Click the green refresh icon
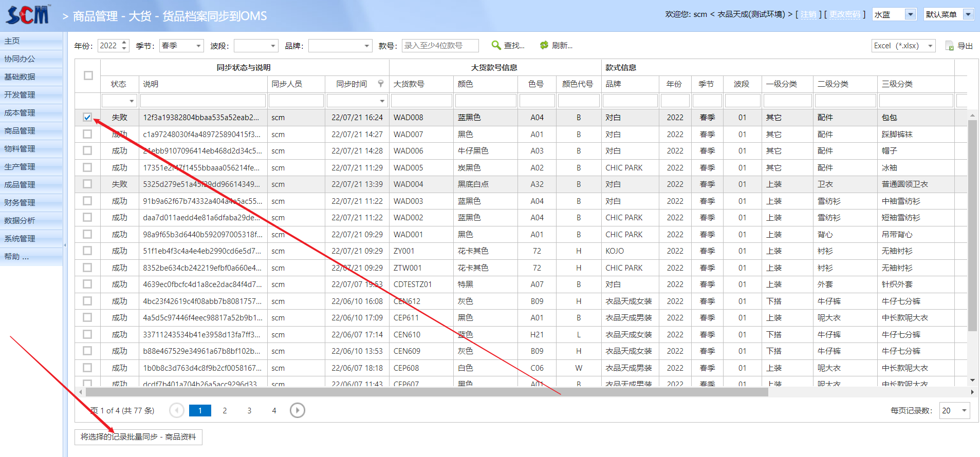980x457 pixels. click(544, 45)
